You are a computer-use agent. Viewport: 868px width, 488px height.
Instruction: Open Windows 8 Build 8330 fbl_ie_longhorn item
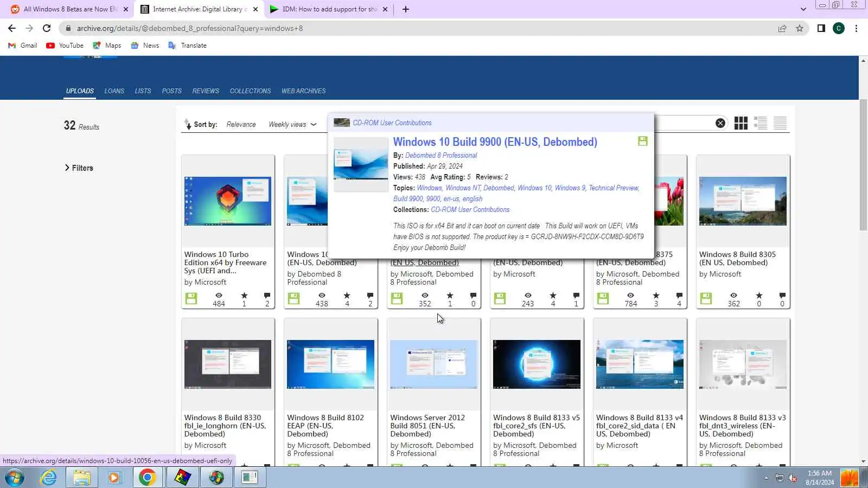pyautogui.click(x=225, y=426)
